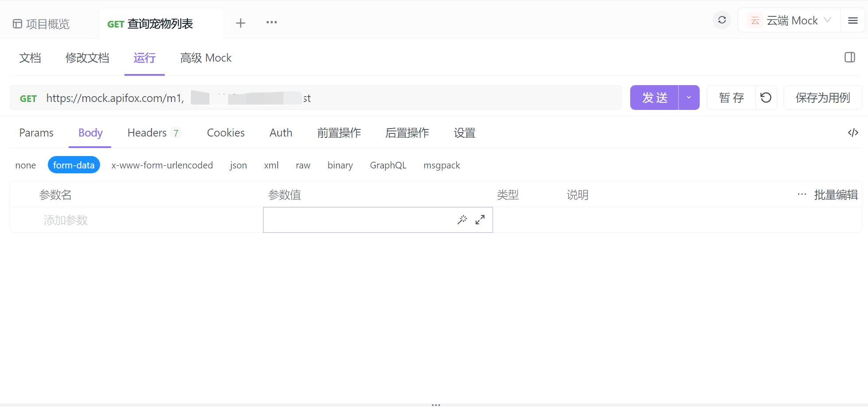Image resolution: width=868 pixels, height=410 pixels.
Task: Open the 项目概览 panel icon
Action: click(17, 23)
